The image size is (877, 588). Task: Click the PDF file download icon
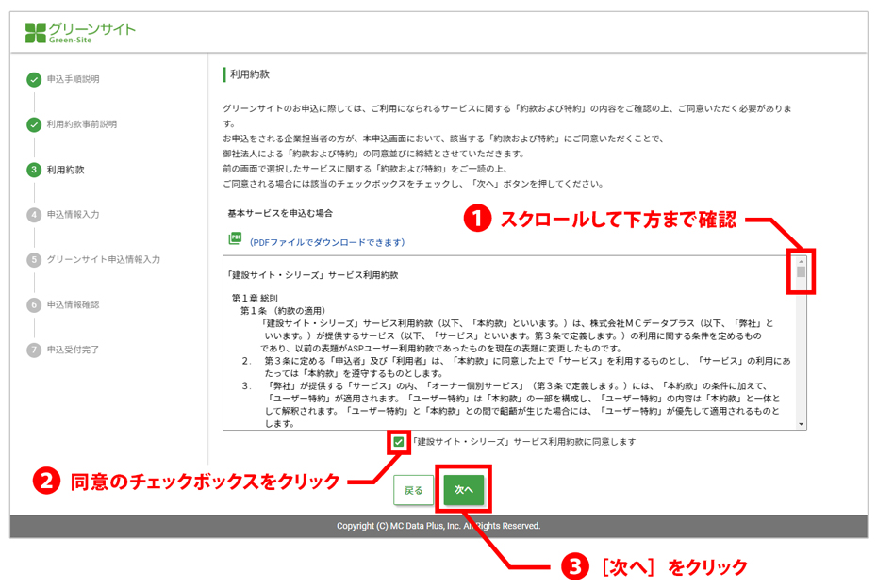pyautogui.click(x=235, y=239)
